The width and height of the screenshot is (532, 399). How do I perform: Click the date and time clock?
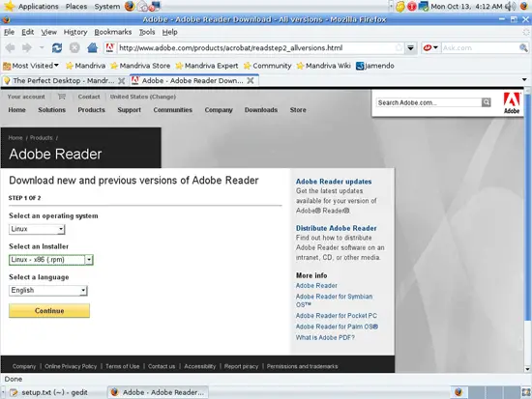[x=466, y=6]
